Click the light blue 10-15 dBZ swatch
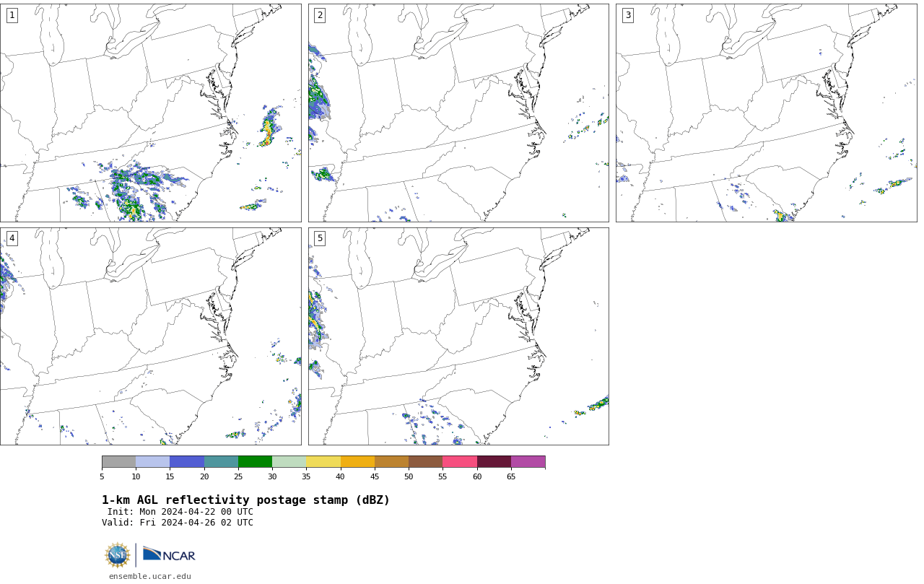Screen dimensions: 924x584 coord(153,462)
